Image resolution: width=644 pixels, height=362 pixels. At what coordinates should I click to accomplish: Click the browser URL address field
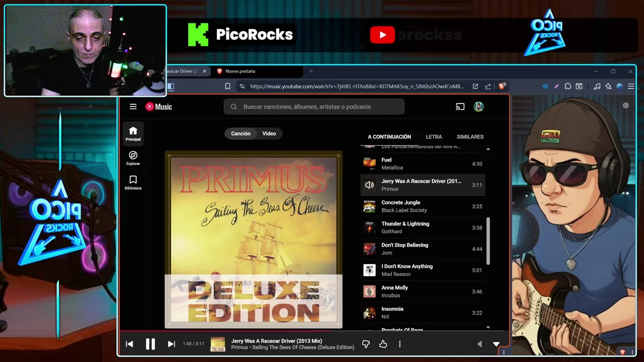click(357, 86)
